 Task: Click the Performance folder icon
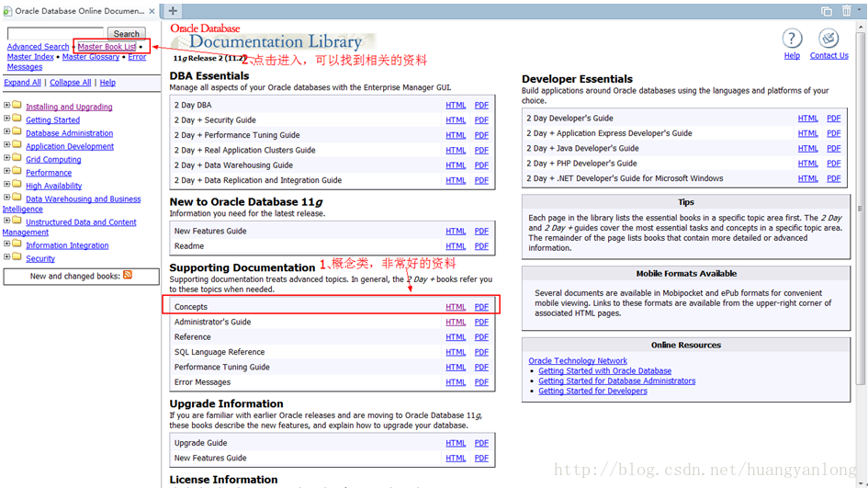pyautogui.click(x=17, y=171)
